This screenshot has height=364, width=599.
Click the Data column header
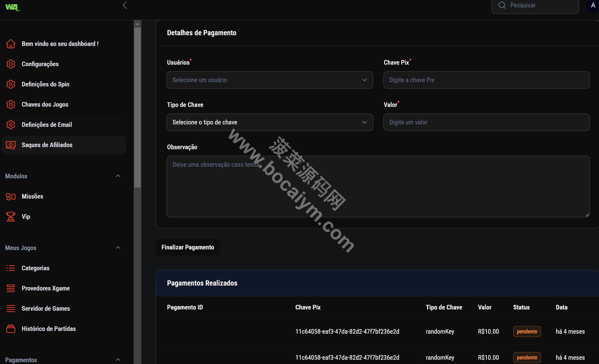pyautogui.click(x=562, y=307)
